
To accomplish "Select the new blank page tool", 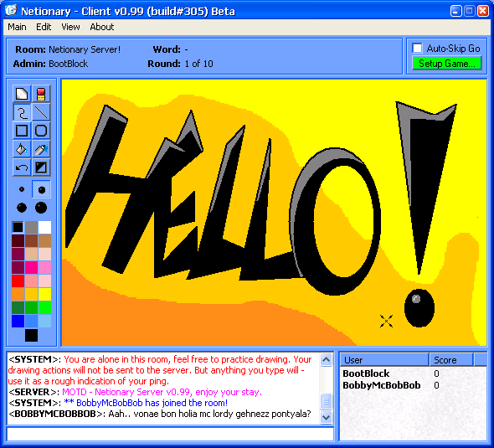I will coord(22,94).
